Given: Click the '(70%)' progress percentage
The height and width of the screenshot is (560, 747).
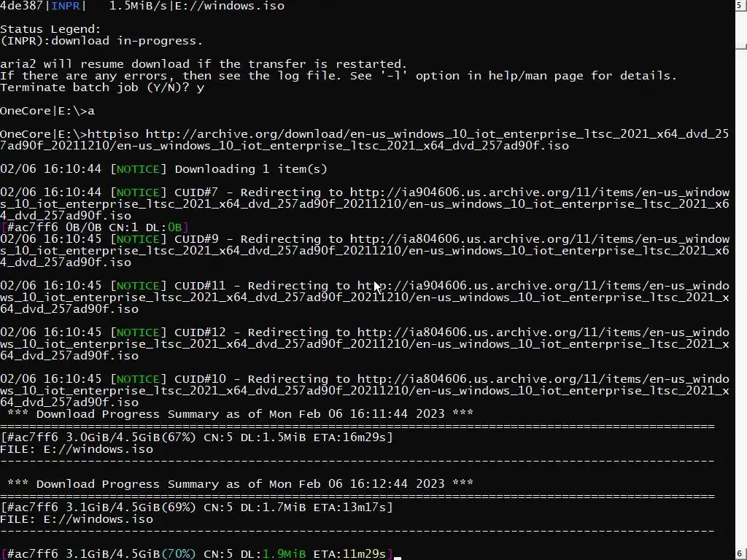Looking at the screenshot, I should point(178,554).
